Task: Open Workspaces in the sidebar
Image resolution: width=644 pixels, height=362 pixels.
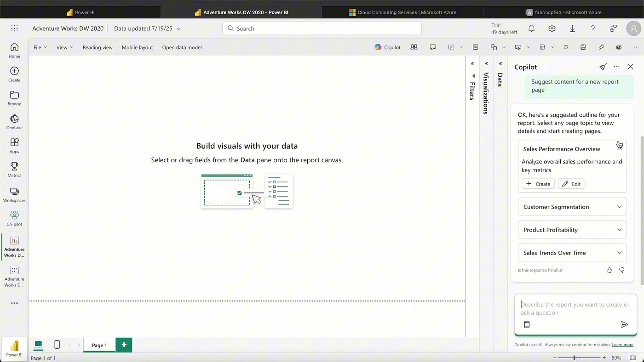Action: pos(14,194)
